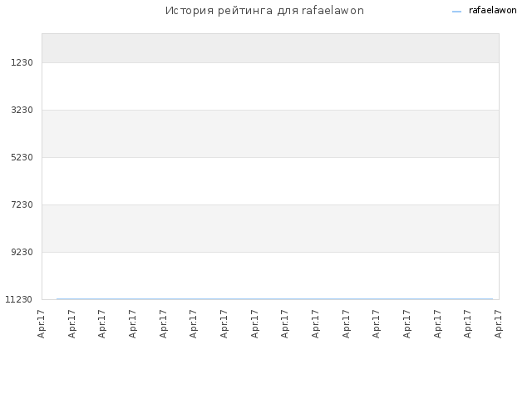Click the white band between 1230 and 3230

[x=270, y=86]
